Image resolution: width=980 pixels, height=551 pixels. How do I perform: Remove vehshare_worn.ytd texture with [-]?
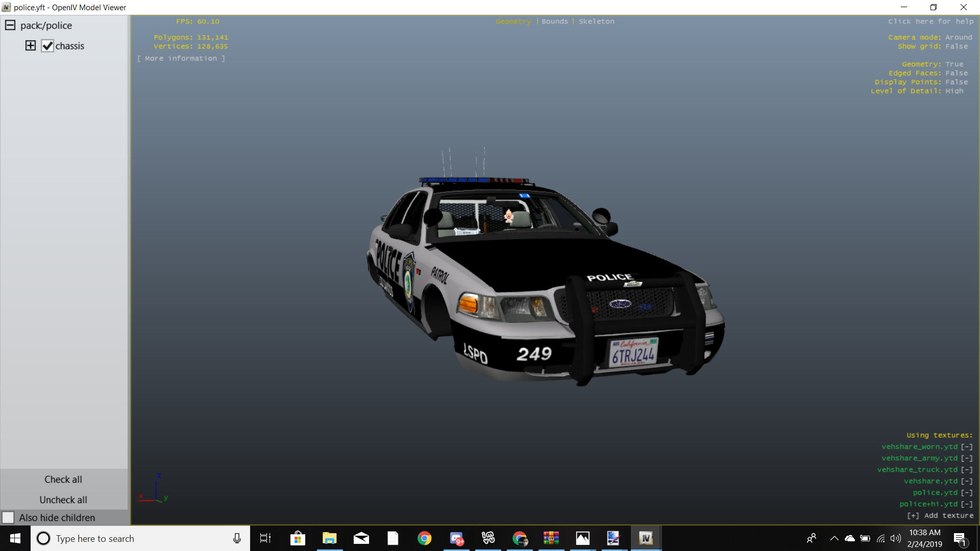point(967,447)
